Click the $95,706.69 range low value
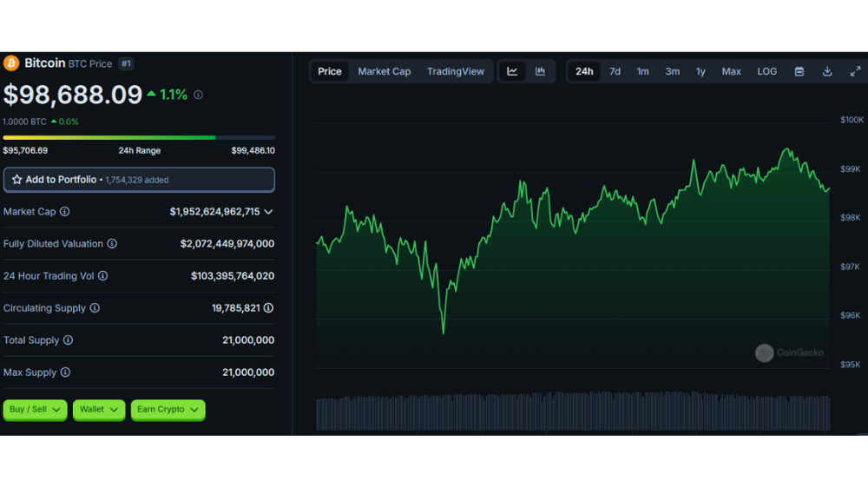The width and height of the screenshot is (868, 488). (x=25, y=151)
